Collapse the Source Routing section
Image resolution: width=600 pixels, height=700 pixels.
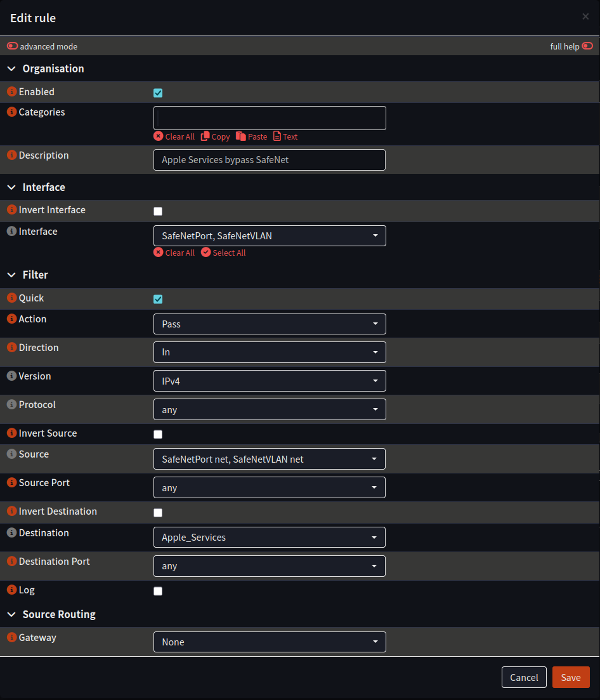coord(11,614)
